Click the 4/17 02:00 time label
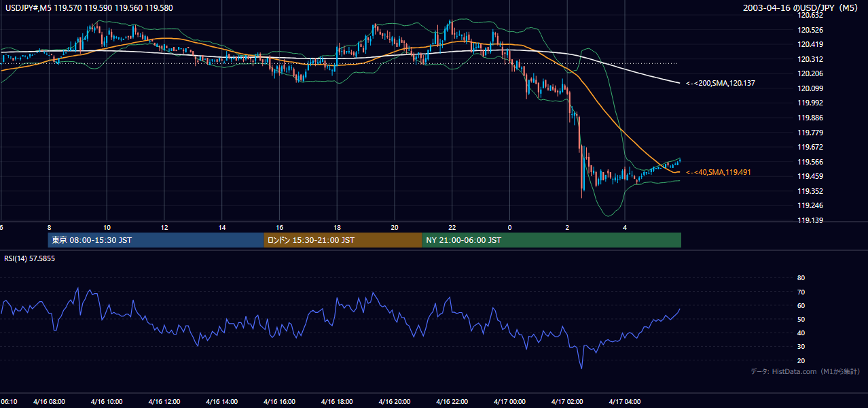This screenshot has height=408, width=868. pos(567,402)
